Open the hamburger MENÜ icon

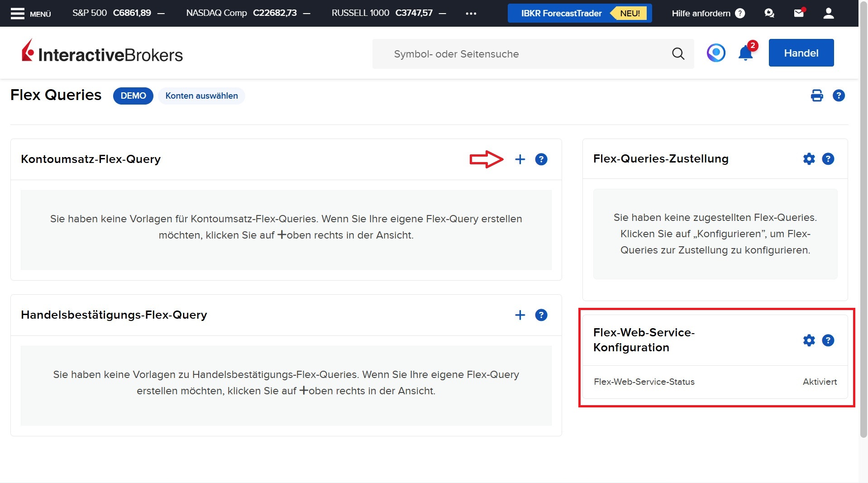tap(18, 14)
